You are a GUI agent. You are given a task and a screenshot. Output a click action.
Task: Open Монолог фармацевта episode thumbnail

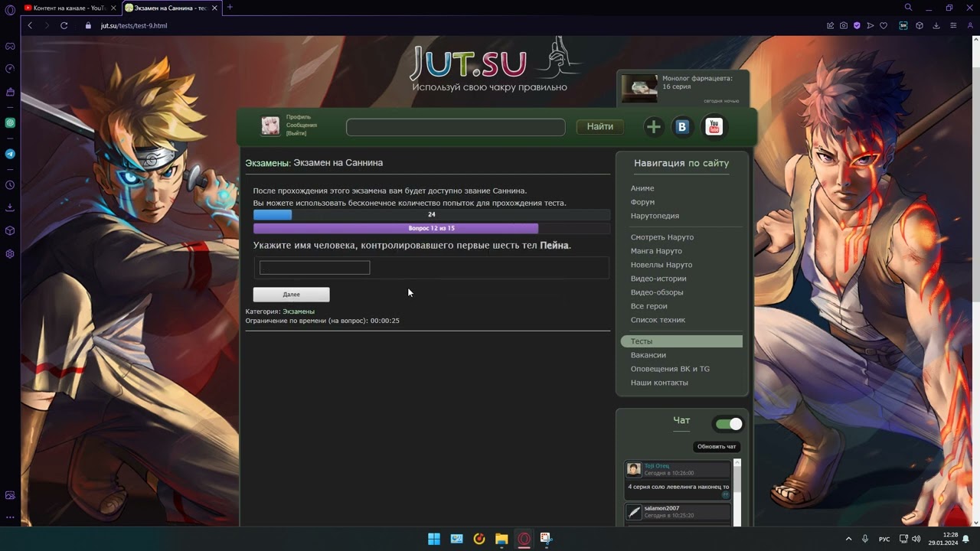[639, 88]
